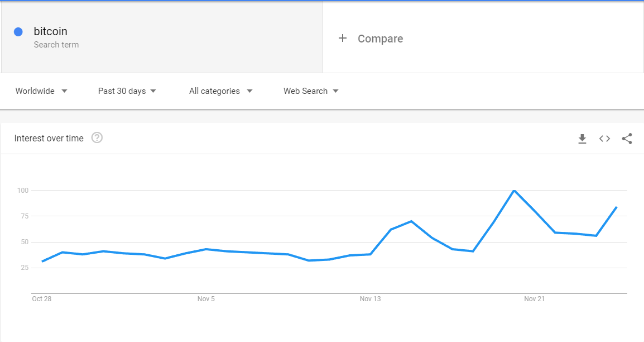Click the Compare text to add a term
This screenshot has width=644, height=342.
pyautogui.click(x=380, y=39)
